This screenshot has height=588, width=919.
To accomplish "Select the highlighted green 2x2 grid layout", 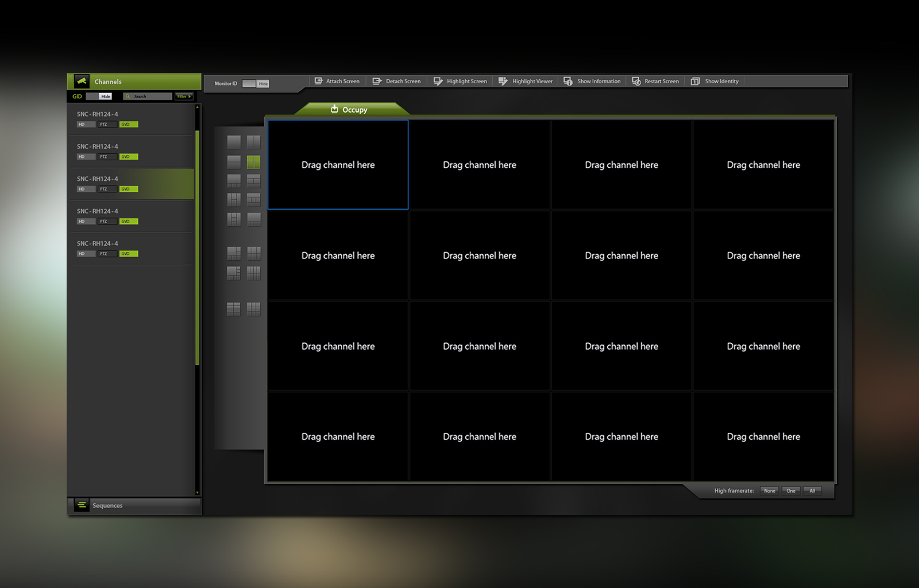I will click(253, 162).
